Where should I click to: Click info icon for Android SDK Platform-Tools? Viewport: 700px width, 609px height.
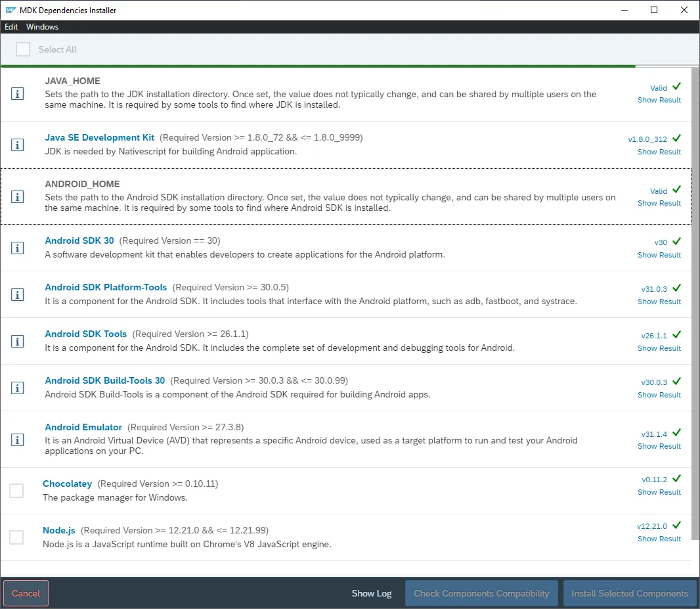click(x=18, y=294)
